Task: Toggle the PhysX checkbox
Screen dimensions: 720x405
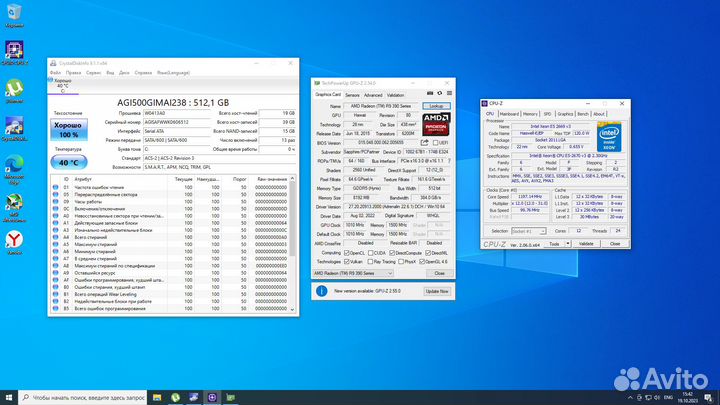Action: (401, 262)
